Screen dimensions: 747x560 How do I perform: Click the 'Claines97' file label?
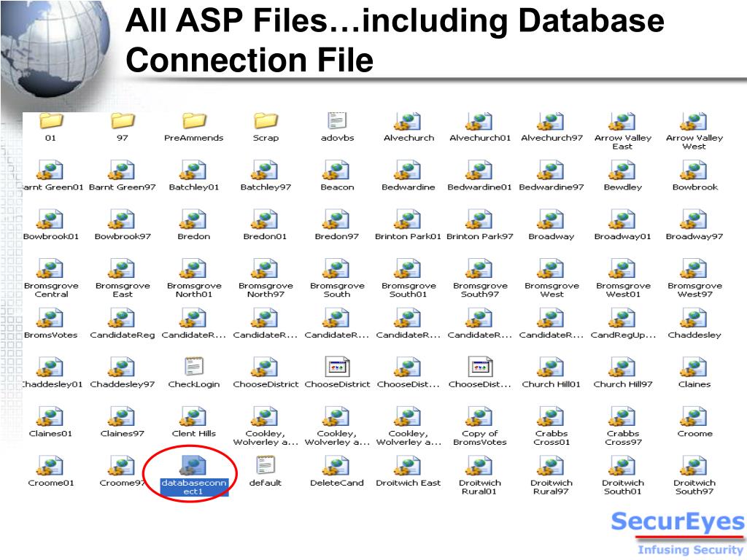[x=122, y=433]
